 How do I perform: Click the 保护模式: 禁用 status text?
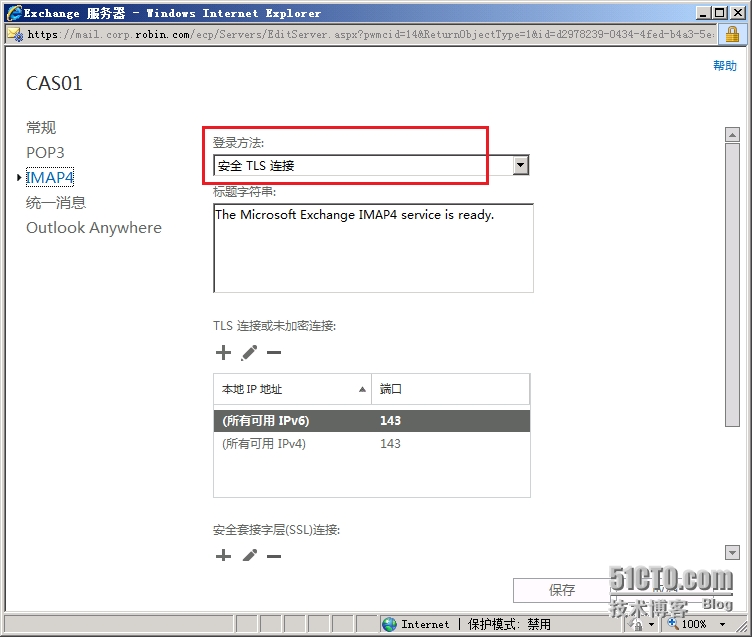[509, 624]
